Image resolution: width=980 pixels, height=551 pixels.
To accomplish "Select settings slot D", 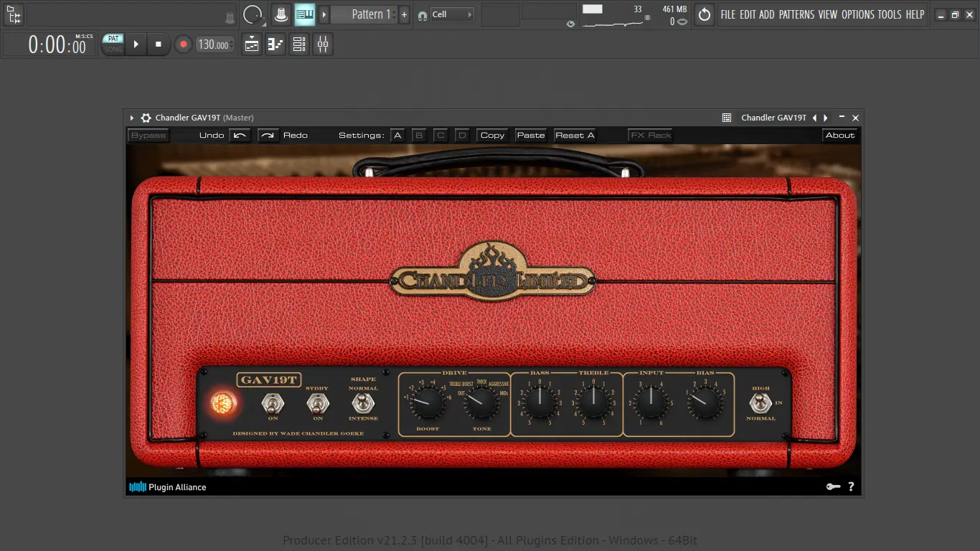I will [x=462, y=135].
